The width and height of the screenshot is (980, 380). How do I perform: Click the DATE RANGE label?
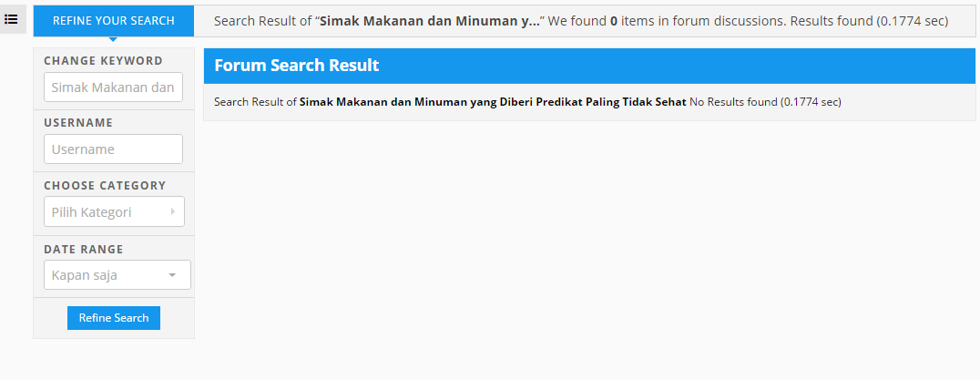[84, 249]
